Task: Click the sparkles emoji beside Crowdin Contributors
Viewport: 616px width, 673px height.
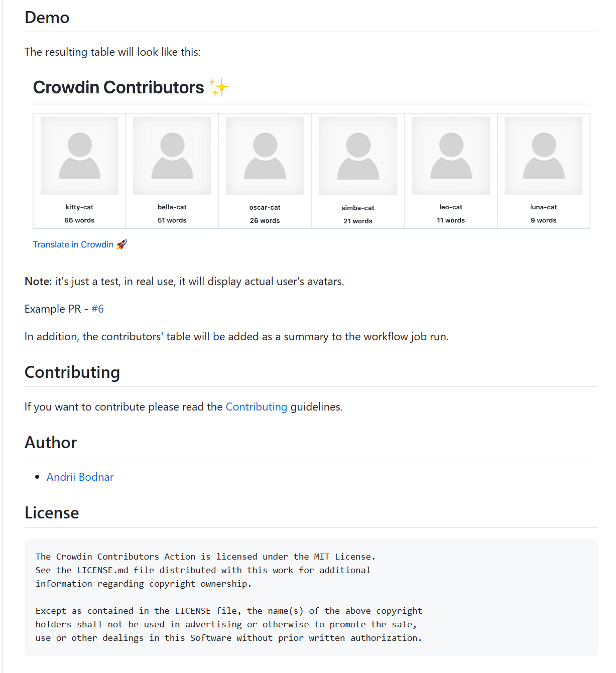Action: pos(218,87)
